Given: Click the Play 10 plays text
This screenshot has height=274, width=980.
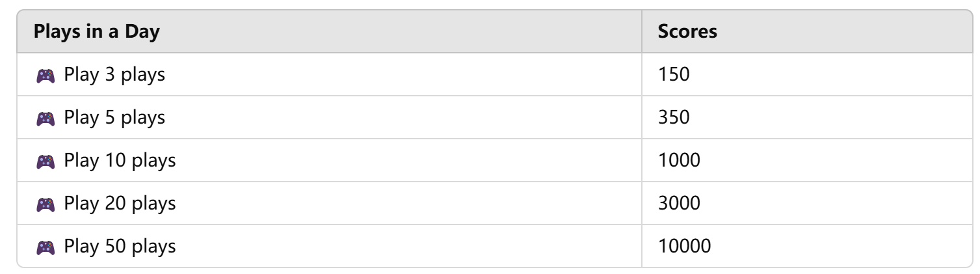Looking at the screenshot, I should pos(120,161).
